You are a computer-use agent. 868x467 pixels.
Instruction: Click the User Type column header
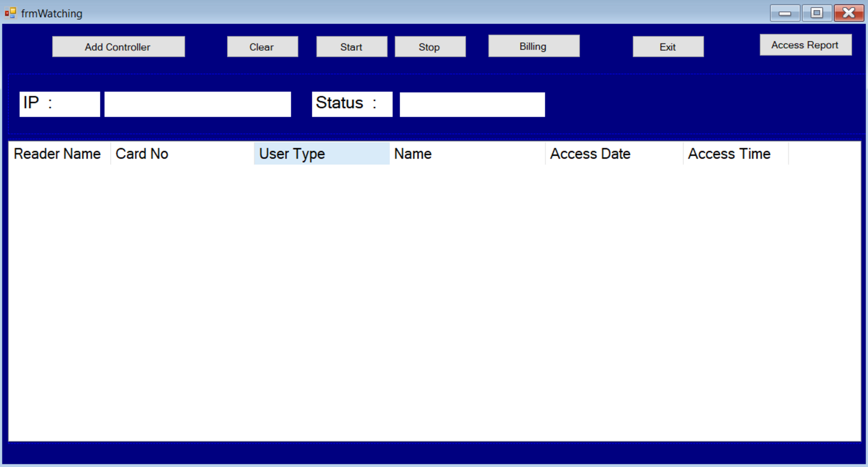tap(321, 154)
